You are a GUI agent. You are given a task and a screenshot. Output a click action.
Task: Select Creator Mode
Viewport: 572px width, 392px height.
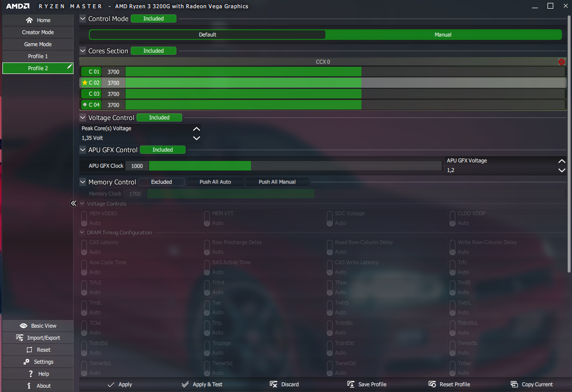click(38, 33)
